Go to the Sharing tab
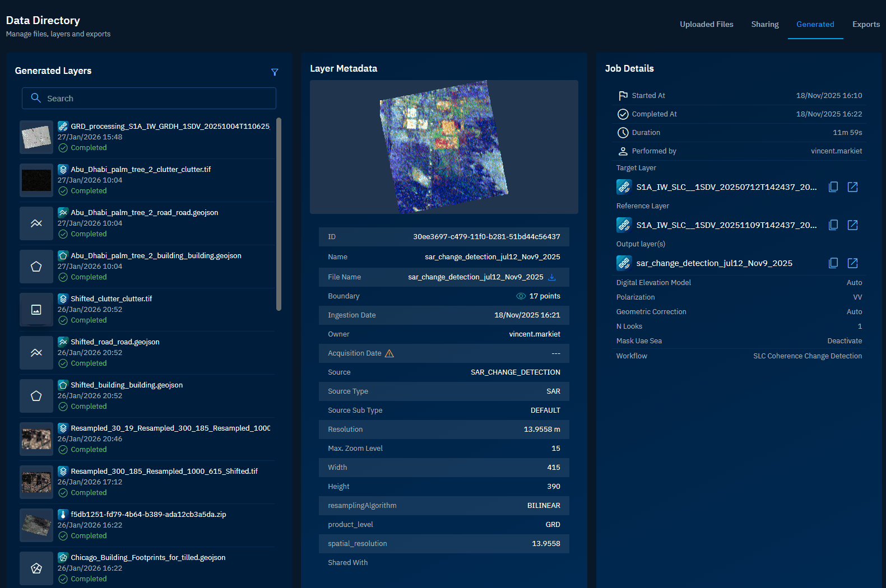 pos(764,24)
